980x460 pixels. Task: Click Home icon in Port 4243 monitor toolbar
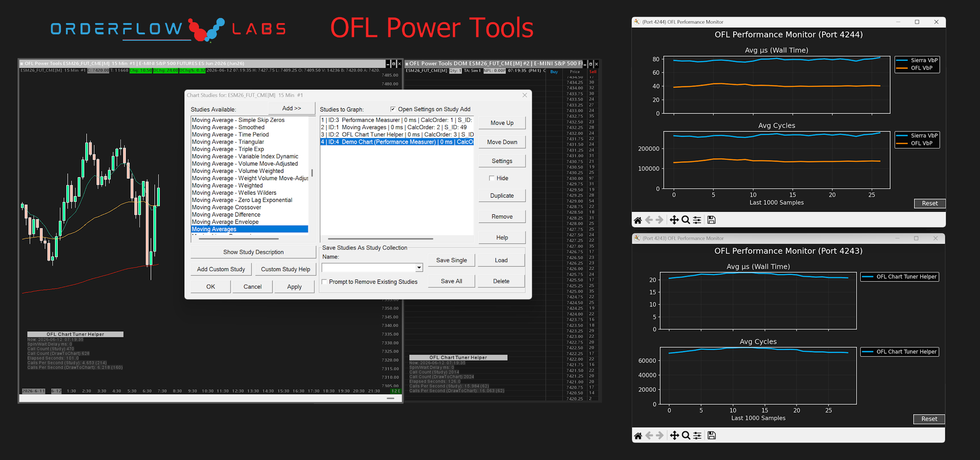(638, 435)
